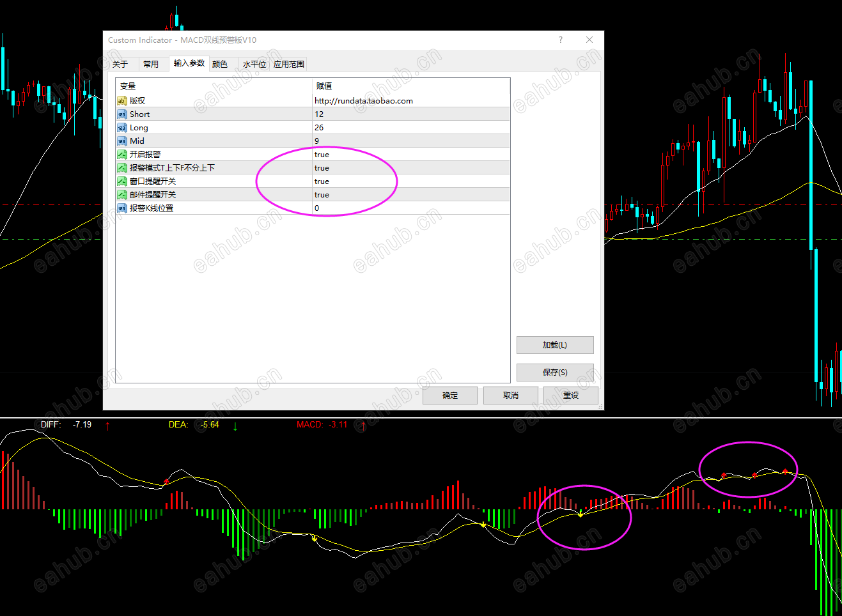
Task: Switch to the 关于 tab
Action: [120, 64]
